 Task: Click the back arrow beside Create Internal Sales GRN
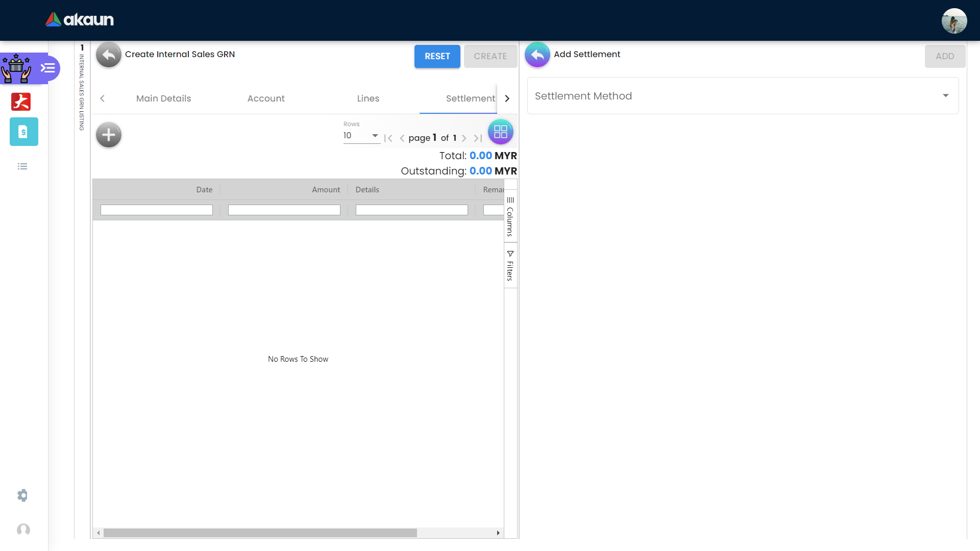tap(108, 55)
